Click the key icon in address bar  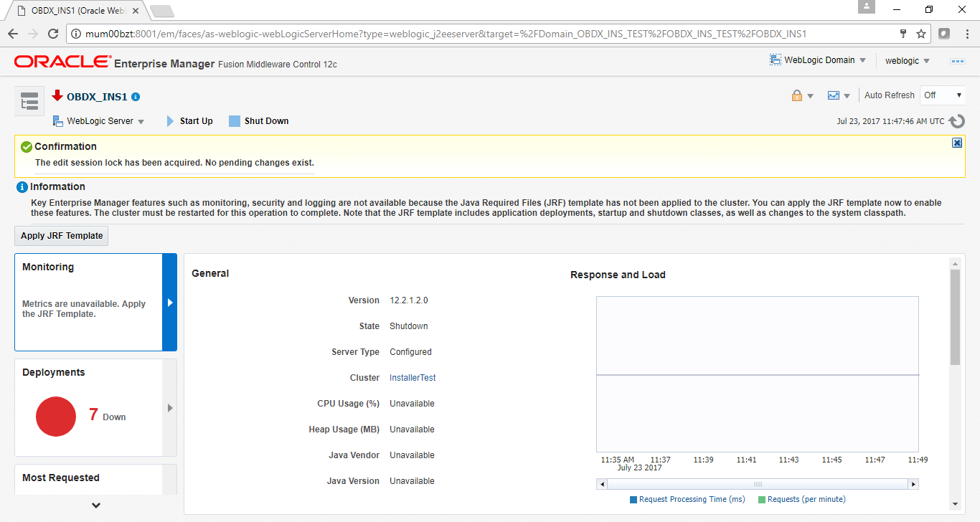click(x=903, y=34)
